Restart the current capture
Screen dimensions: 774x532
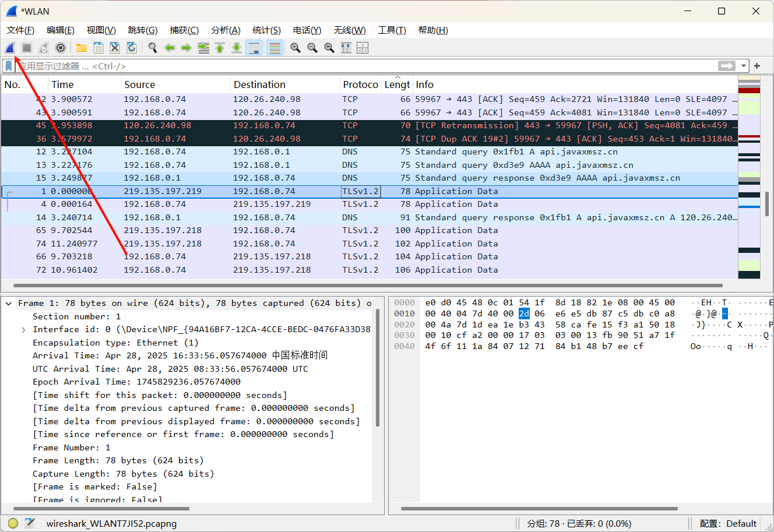coord(44,48)
